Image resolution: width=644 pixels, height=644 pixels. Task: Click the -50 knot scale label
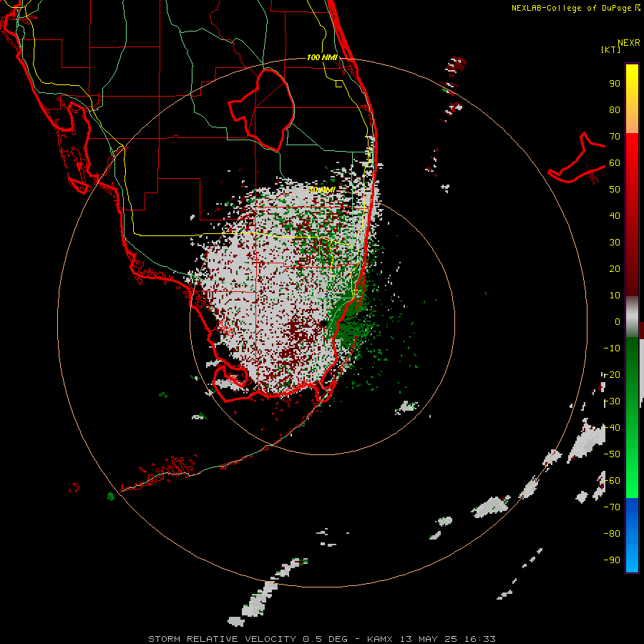[612, 454]
